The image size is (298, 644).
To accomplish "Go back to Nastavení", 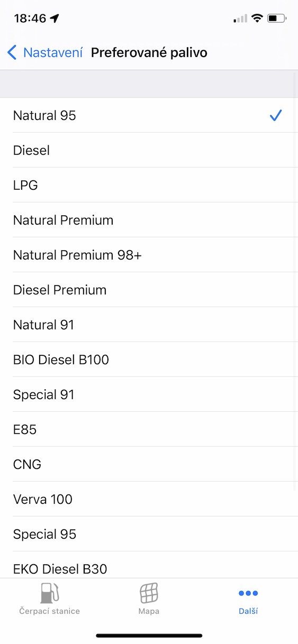I will point(45,52).
